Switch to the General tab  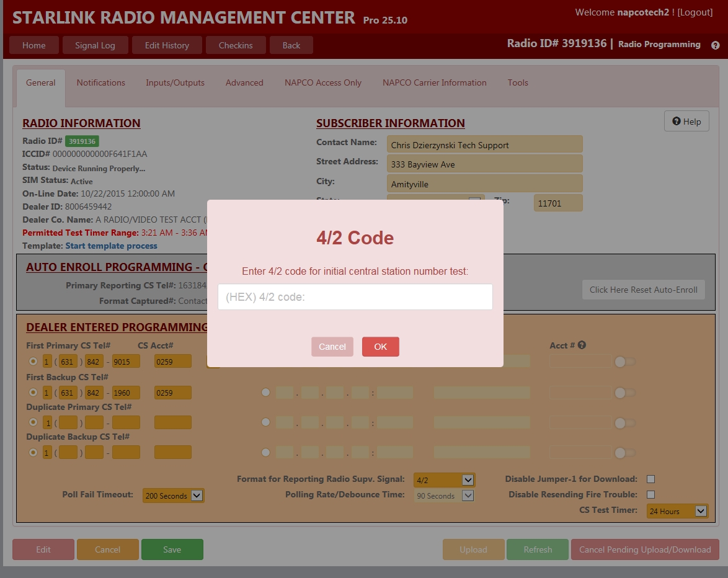pos(41,82)
